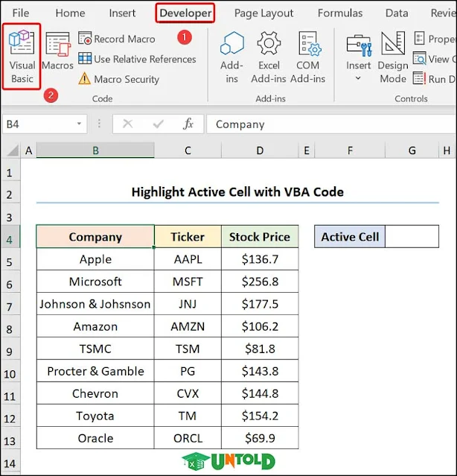
Task: Open the Page Layout tab
Action: tap(263, 13)
